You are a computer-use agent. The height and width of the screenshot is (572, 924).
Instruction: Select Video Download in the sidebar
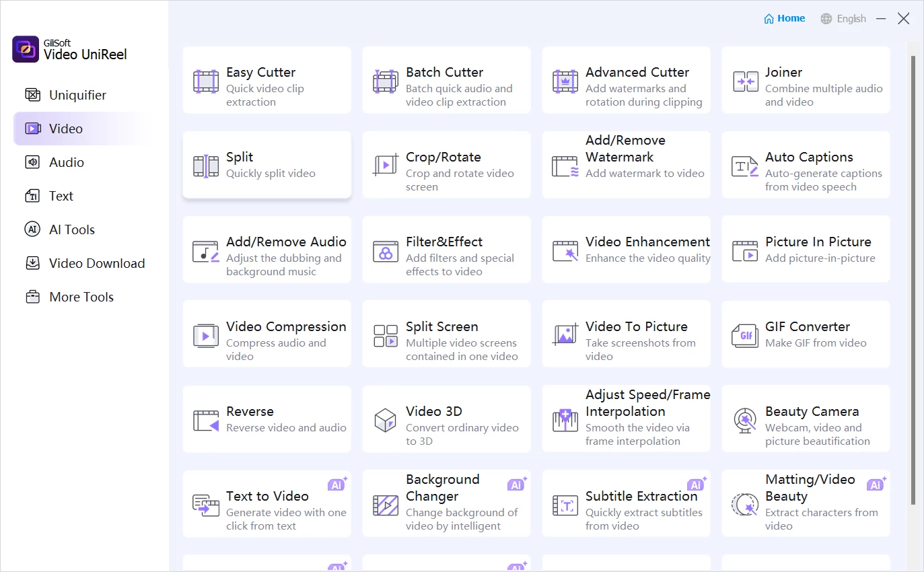click(x=96, y=263)
